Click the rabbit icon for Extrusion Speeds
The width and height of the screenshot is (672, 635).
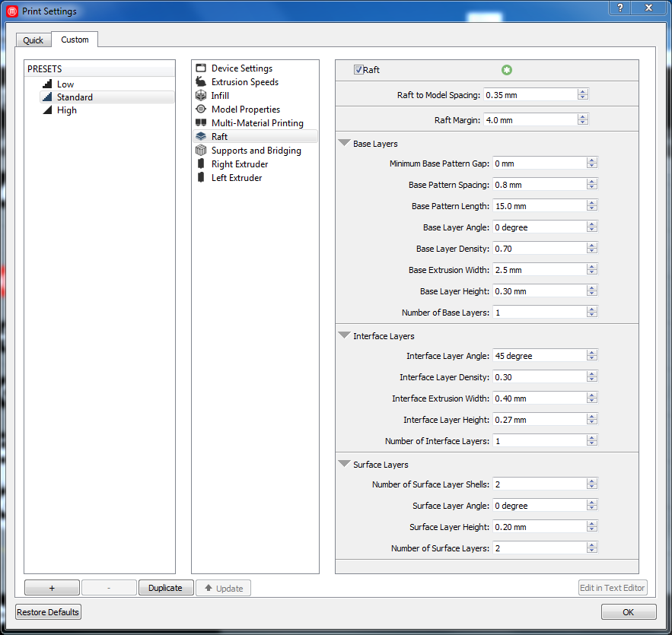201,81
